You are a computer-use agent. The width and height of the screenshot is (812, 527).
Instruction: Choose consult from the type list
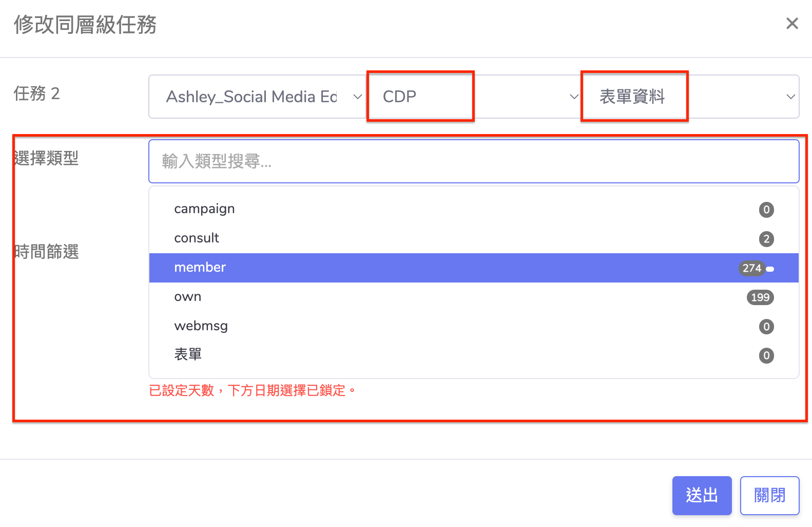tap(197, 238)
